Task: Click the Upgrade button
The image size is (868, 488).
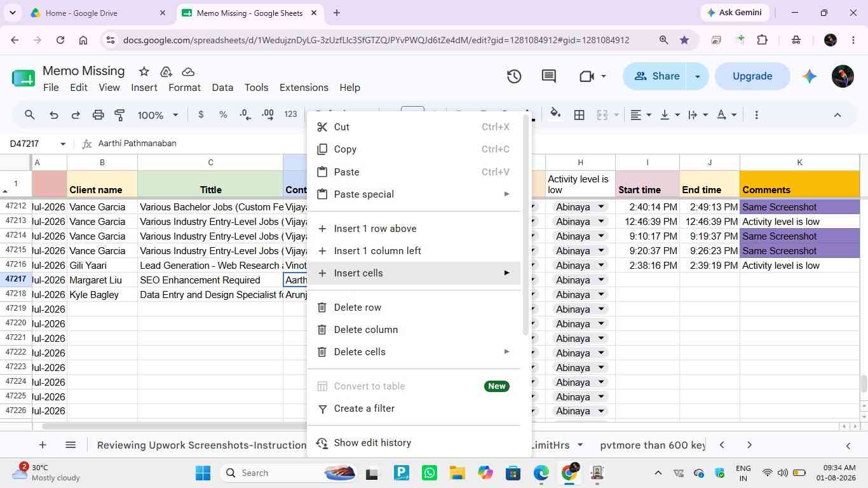Action: [x=752, y=76]
